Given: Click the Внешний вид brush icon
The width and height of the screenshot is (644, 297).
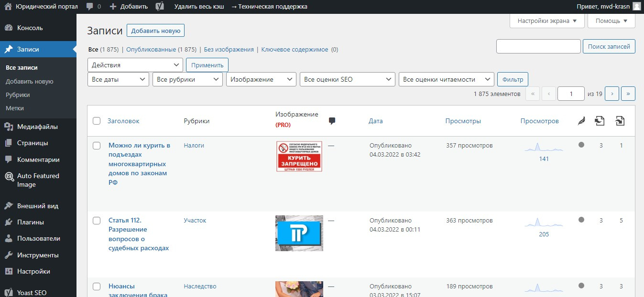Looking at the screenshot, I should (x=9, y=206).
